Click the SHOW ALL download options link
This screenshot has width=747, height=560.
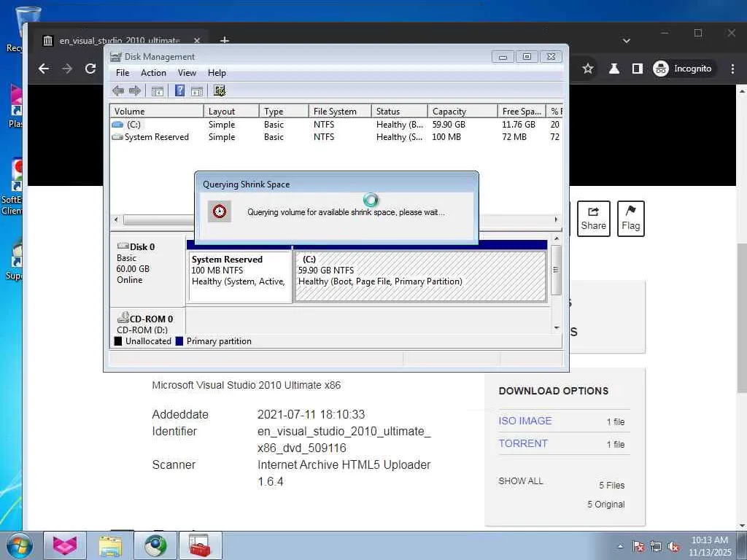(x=521, y=481)
